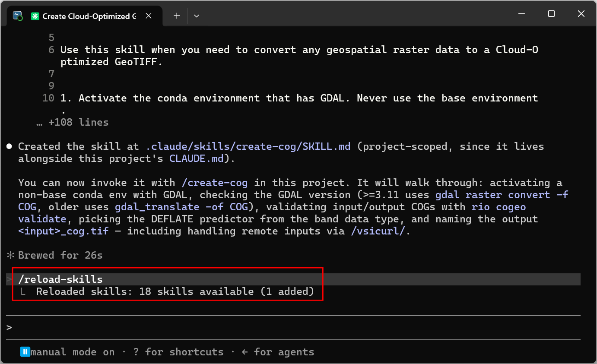Viewport: 597px width, 364px height.
Task: Click the 'Brewed for 26s' status line
Action: point(60,255)
